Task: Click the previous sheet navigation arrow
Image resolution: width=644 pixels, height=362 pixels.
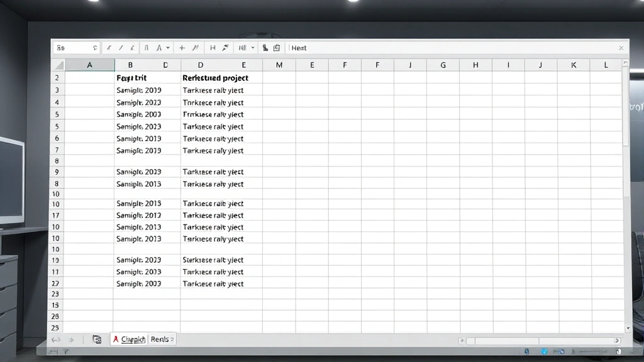Action: click(x=57, y=339)
